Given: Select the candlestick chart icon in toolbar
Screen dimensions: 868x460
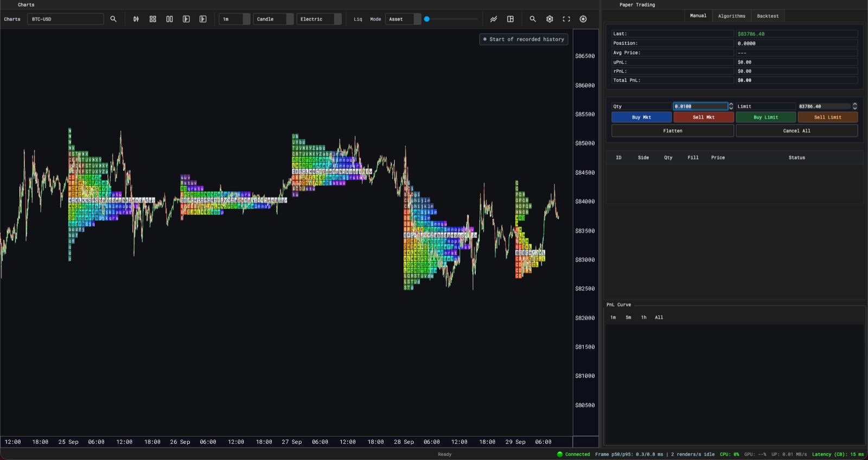Looking at the screenshot, I should coord(136,19).
